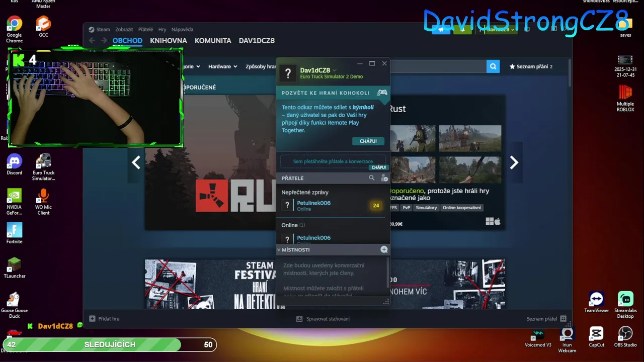
Task: Click the friends list resize grip icon
Action: pyautogui.click(x=386, y=302)
